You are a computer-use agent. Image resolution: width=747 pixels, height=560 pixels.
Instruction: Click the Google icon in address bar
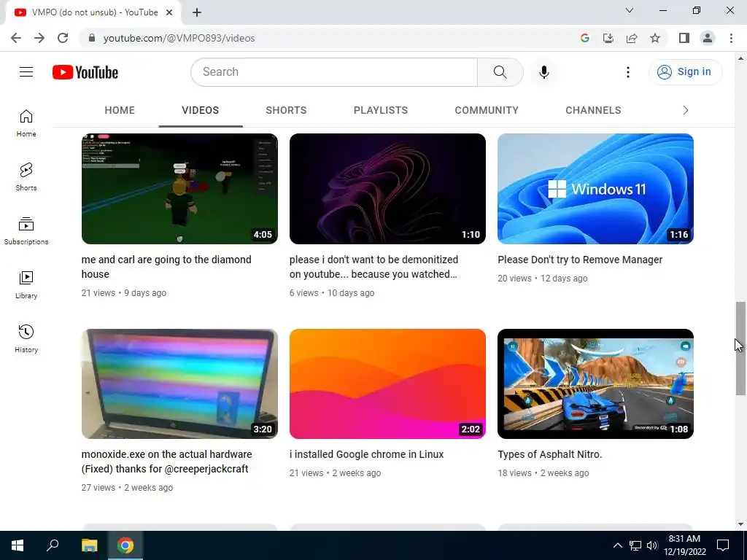tap(584, 38)
